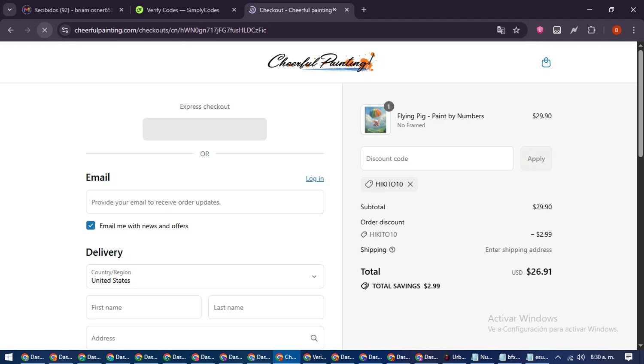Open the tab search dropdown arrow
This screenshot has width=644, height=364.
coord(9,10)
